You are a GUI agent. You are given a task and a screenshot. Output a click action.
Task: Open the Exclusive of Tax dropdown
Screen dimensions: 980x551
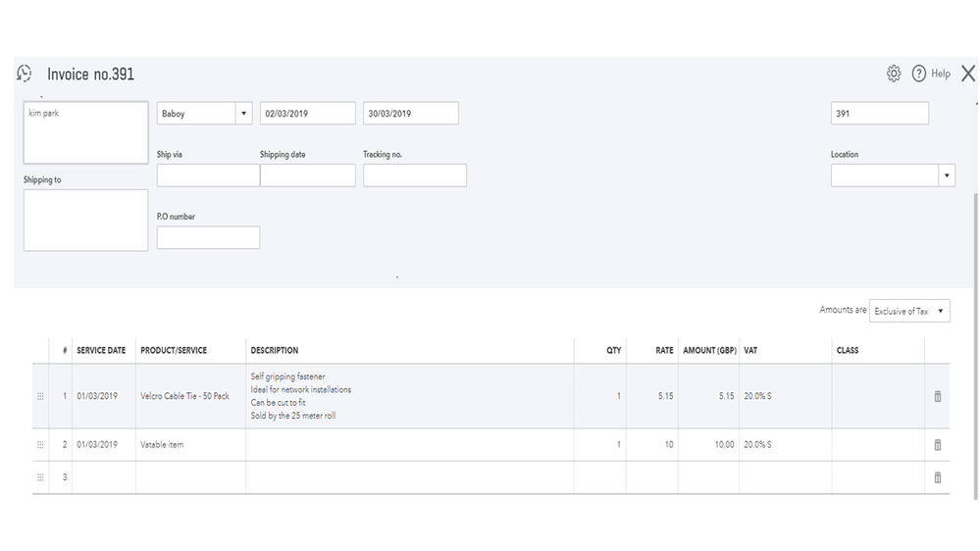[941, 312]
